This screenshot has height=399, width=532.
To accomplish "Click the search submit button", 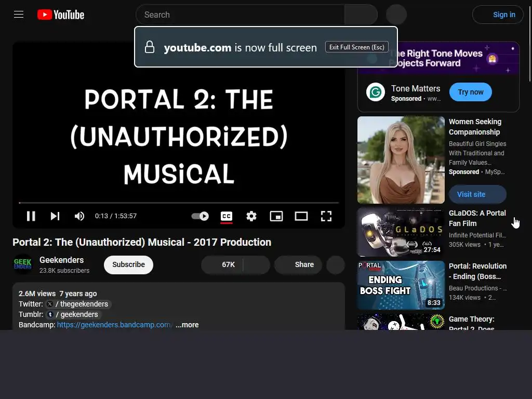I will [361, 15].
